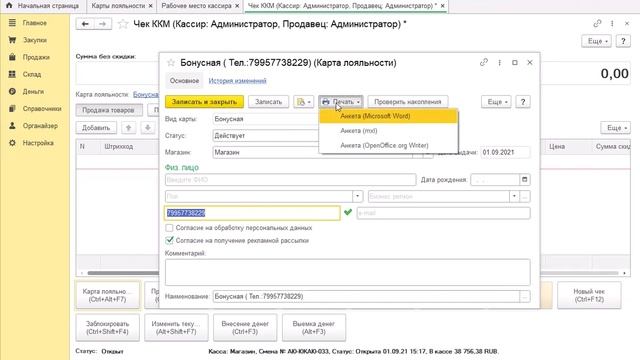
Task: Move row down in the goods table
Action: pyautogui.click(x=148, y=128)
